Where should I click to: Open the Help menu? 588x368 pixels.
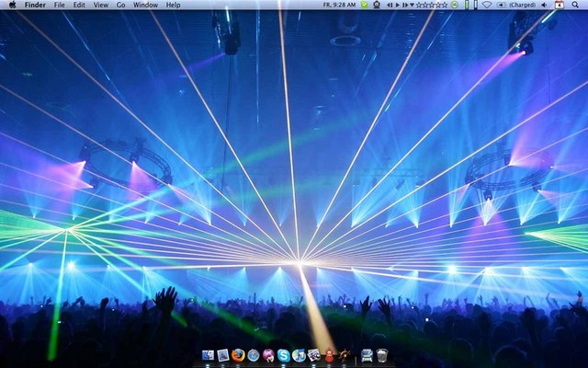(x=173, y=5)
